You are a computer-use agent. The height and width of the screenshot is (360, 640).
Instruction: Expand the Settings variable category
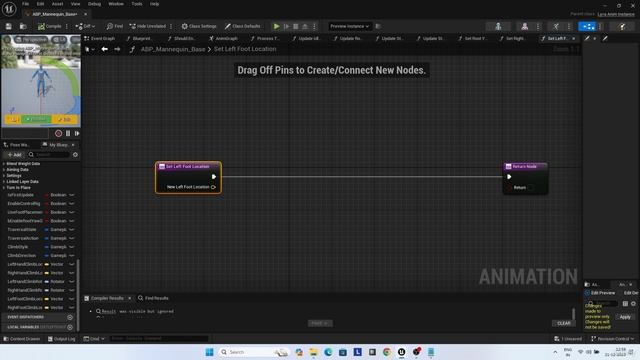[4, 176]
